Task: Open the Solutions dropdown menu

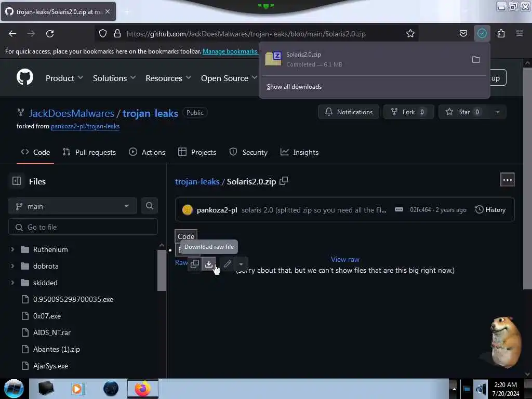Action: pyautogui.click(x=114, y=78)
